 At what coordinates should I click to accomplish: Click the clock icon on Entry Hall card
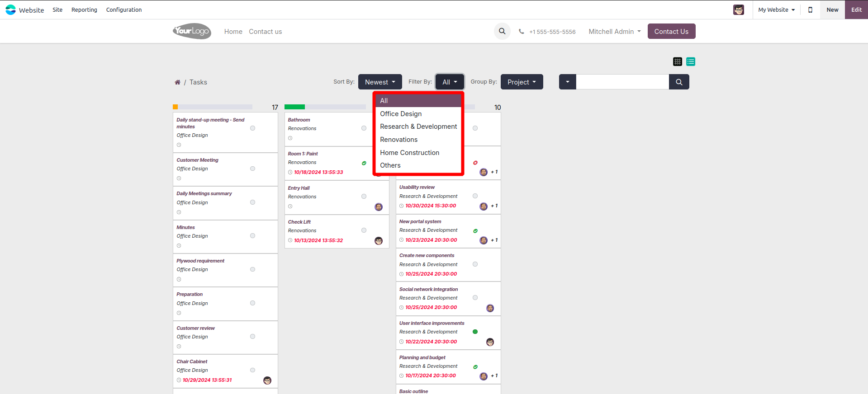(290, 206)
